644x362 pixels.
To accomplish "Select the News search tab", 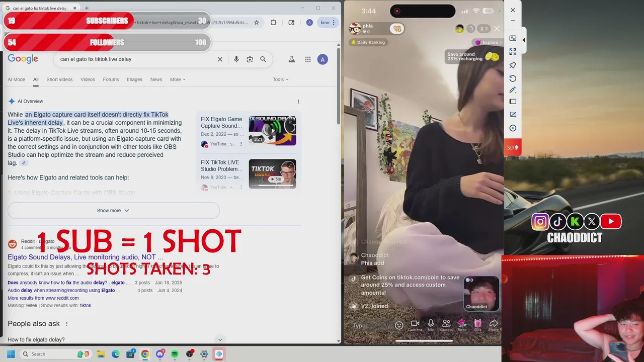I will tap(156, 79).
